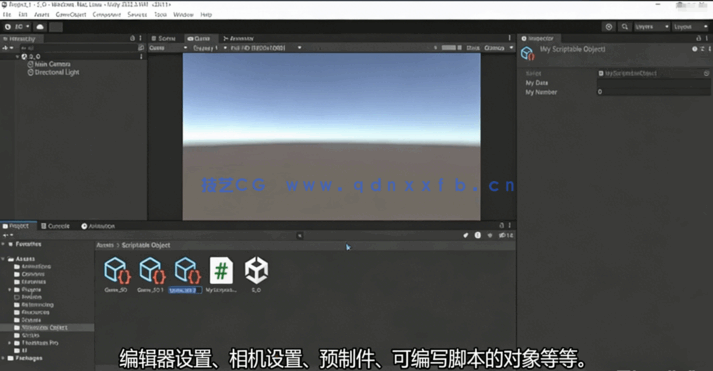The width and height of the screenshot is (713, 371).
Task: Switch to the Scene tab
Action: [164, 38]
